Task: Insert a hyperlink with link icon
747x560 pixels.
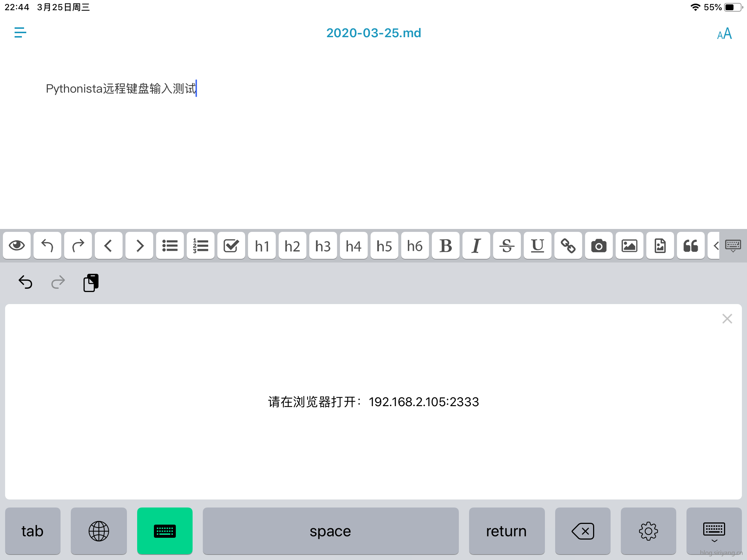Action: pos(568,246)
